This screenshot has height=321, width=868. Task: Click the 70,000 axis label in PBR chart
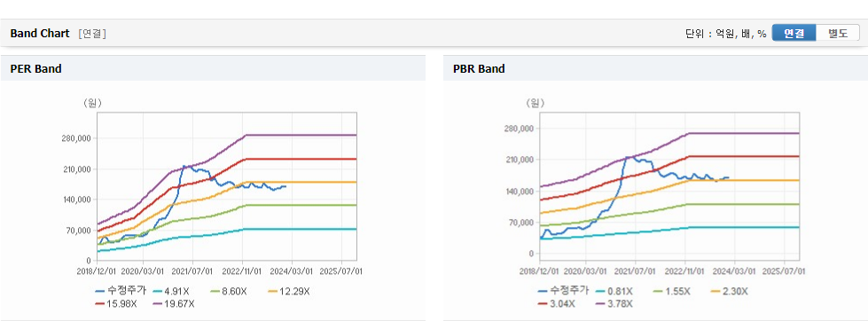click(522, 223)
